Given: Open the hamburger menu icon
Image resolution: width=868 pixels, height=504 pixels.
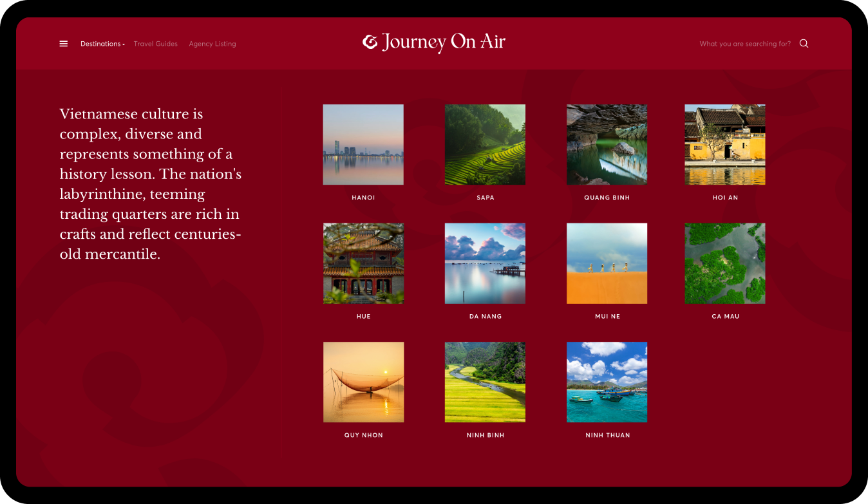Looking at the screenshot, I should tap(64, 44).
